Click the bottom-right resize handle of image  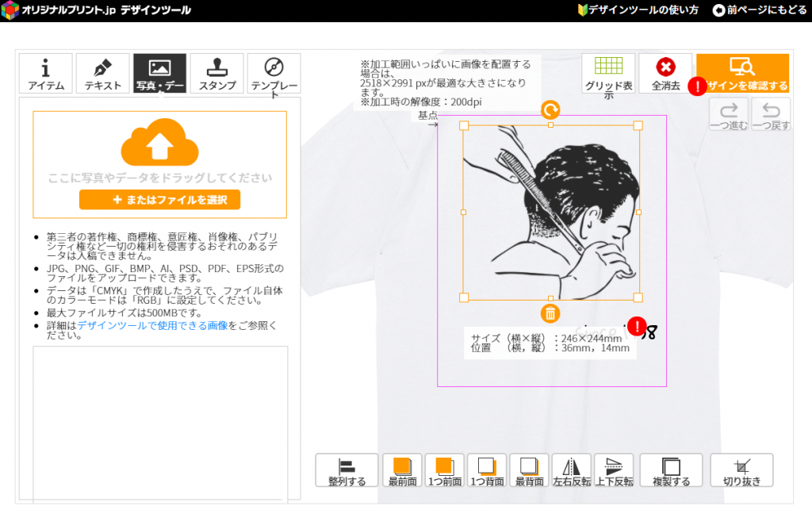(x=638, y=297)
